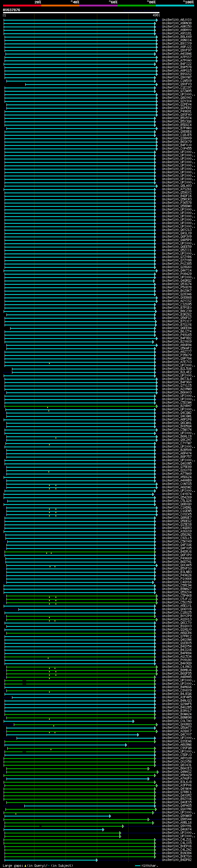Open hit UniRef100_Q6BXQ0
The width and height of the screenshot is (197, 868).
point(177,504)
